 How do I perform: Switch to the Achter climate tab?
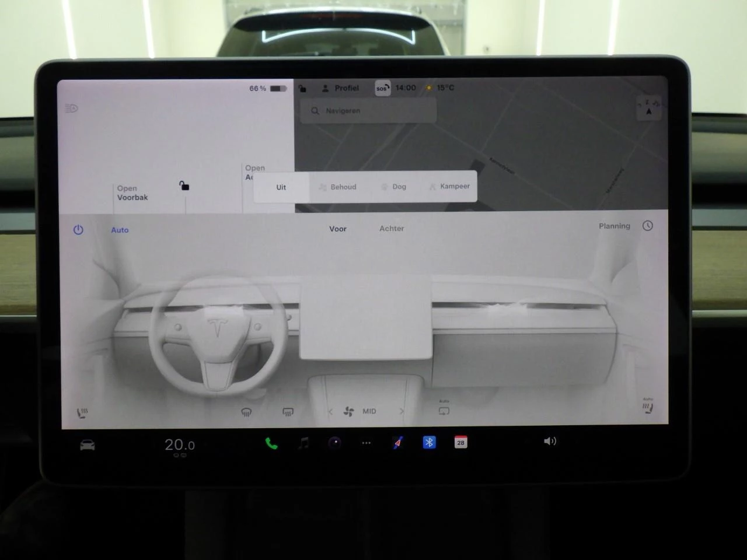point(392,229)
